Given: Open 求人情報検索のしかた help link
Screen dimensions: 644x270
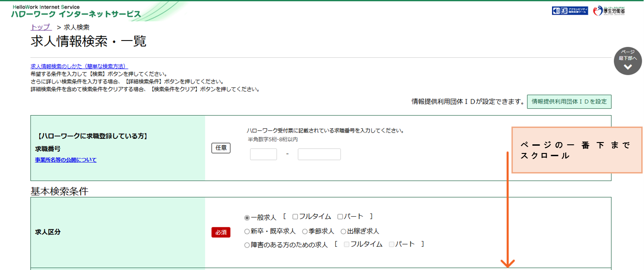Looking at the screenshot, I should [79, 66].
